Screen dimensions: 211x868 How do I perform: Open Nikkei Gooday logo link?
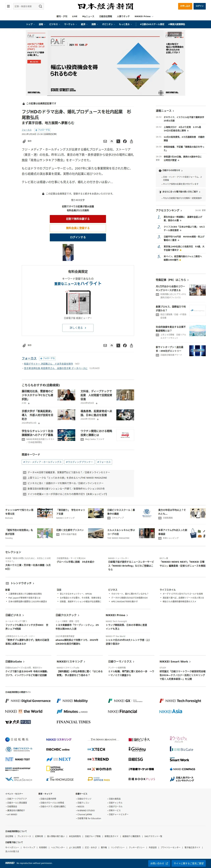(137, 749)
